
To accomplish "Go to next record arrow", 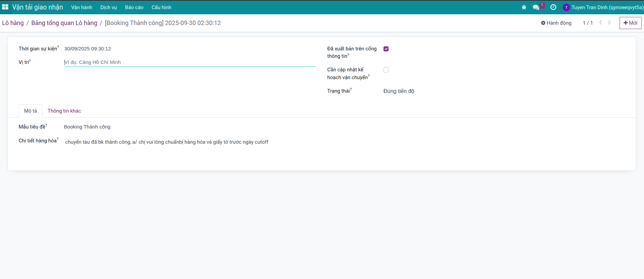I will click(x=609, y=23).
